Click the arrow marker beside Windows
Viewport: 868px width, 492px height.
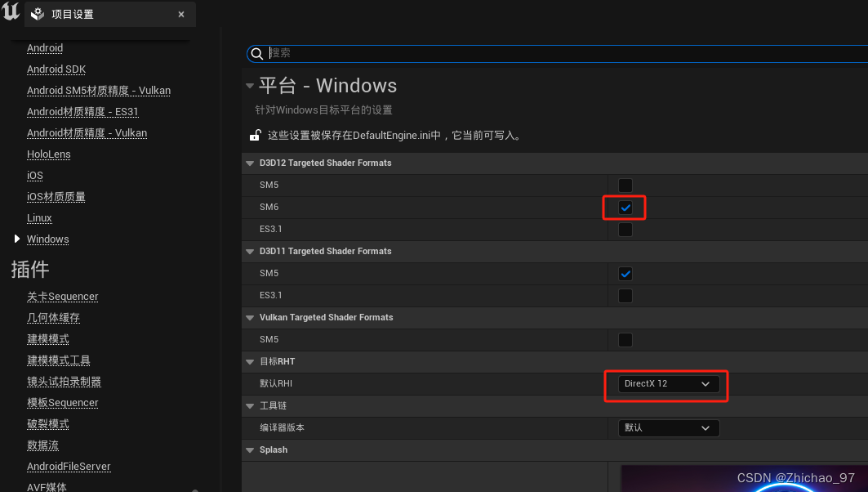coord(16,239)
